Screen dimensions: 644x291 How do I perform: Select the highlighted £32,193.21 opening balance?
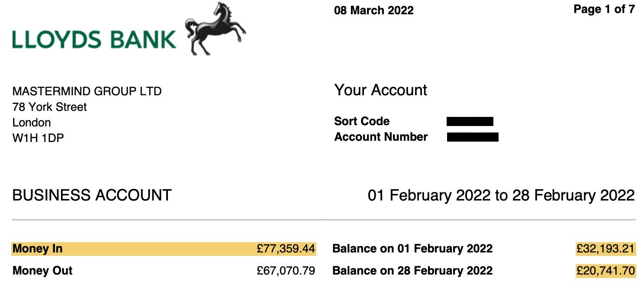[605, 249]
